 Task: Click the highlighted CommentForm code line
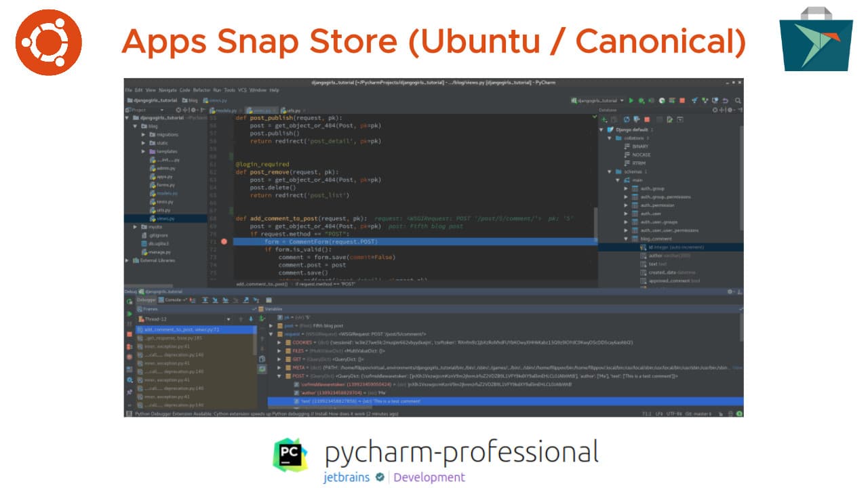click(x=414, y=241)
